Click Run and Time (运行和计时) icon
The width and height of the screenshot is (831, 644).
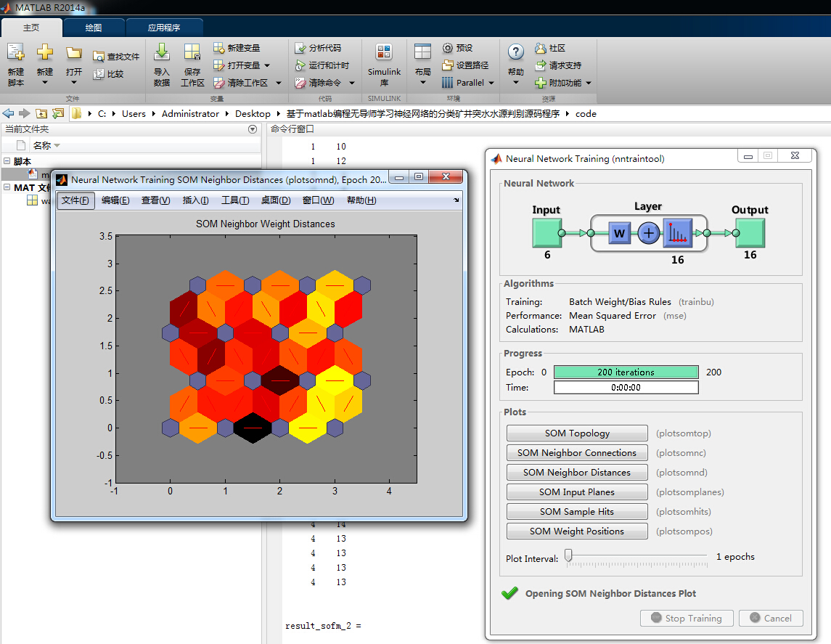(x=300, y=65)
